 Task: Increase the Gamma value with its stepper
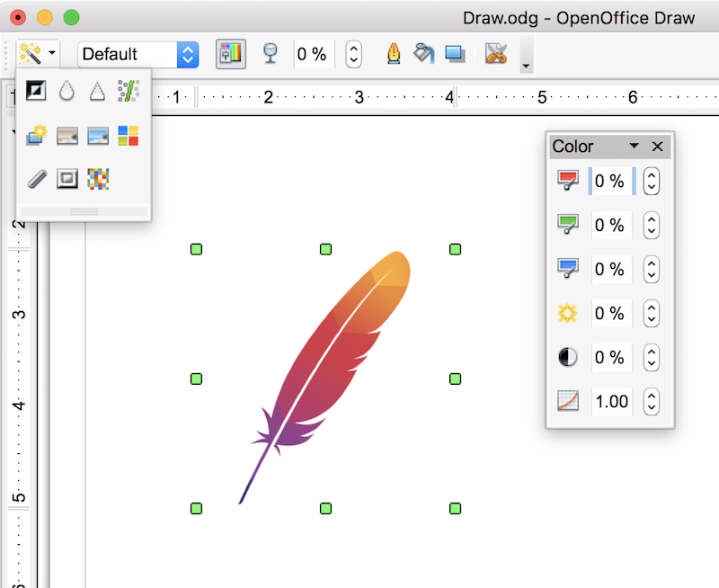tap(651, 396)
